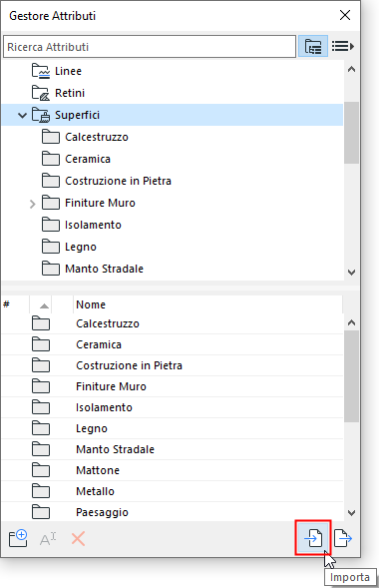Select Mattone row in the list

173,470
